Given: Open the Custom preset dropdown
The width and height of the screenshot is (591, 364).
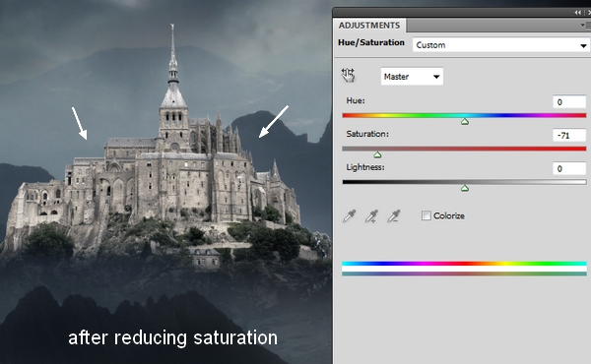Looking at the screenshot, I should pos(501,45).
